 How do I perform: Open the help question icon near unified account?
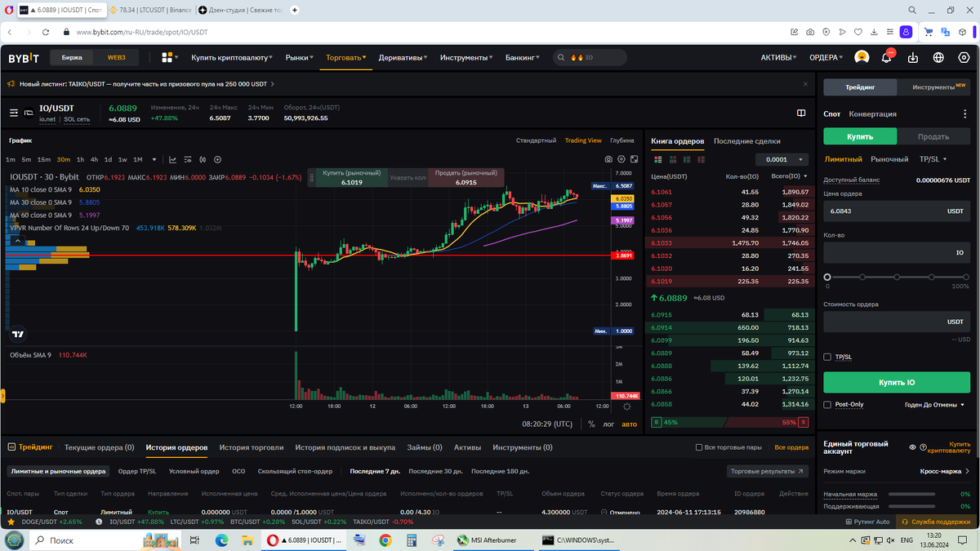(x=923, y=447)
